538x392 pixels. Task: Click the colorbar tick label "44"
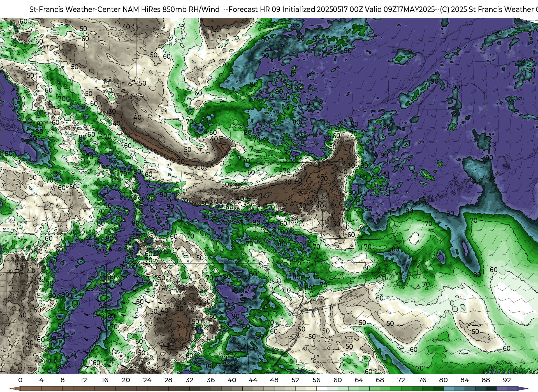(x=253, y=380)
